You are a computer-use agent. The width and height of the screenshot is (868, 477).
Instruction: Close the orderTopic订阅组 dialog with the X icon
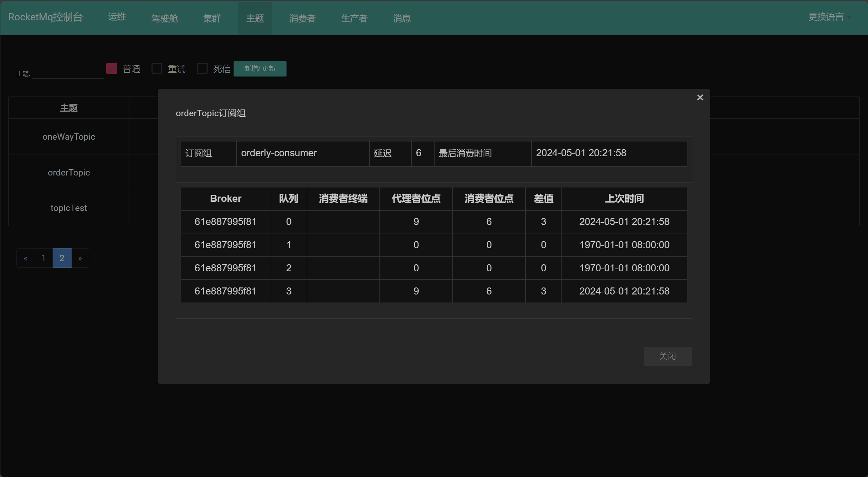pyautogui.click(x=700, y=97)
